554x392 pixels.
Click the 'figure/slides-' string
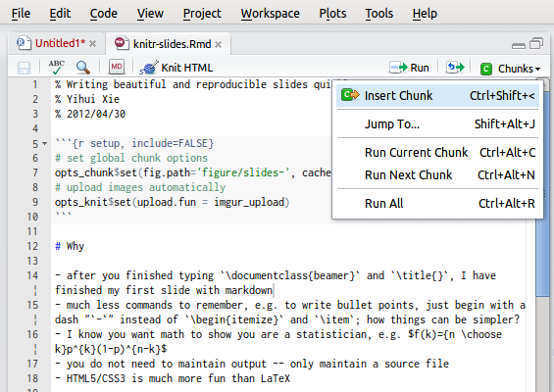[x=243, y=172]
